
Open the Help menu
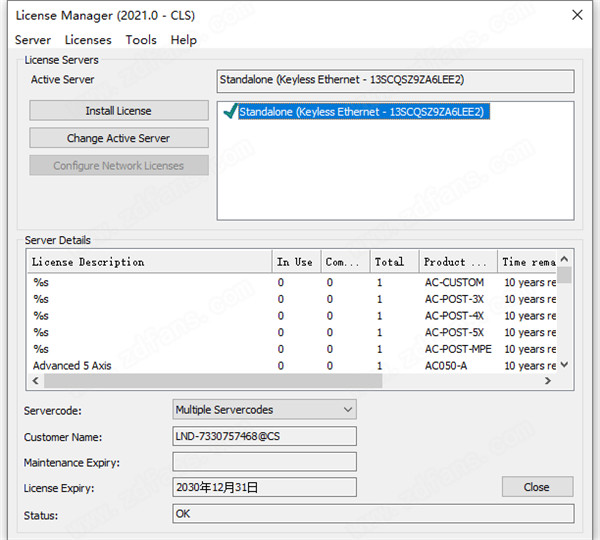tap(183, 40)
